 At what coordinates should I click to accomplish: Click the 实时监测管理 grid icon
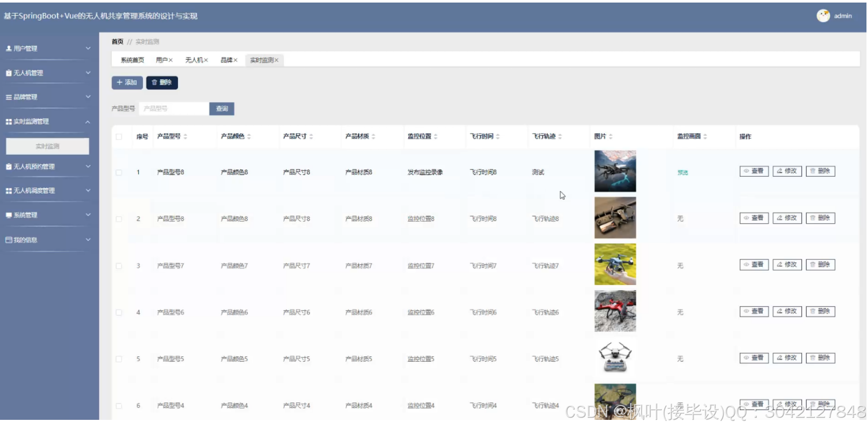coord(9,122)
